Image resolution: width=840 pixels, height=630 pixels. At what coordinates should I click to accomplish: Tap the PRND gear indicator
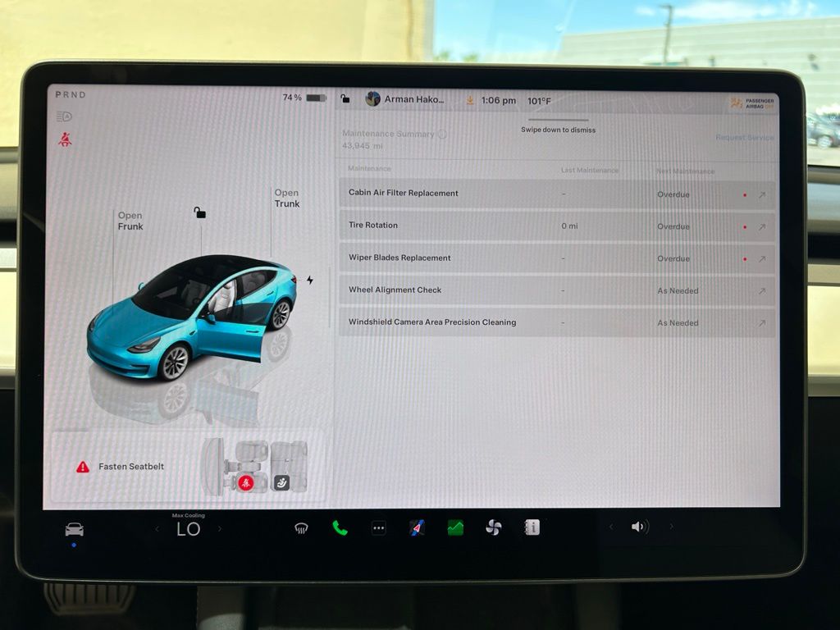click(71, 95)
